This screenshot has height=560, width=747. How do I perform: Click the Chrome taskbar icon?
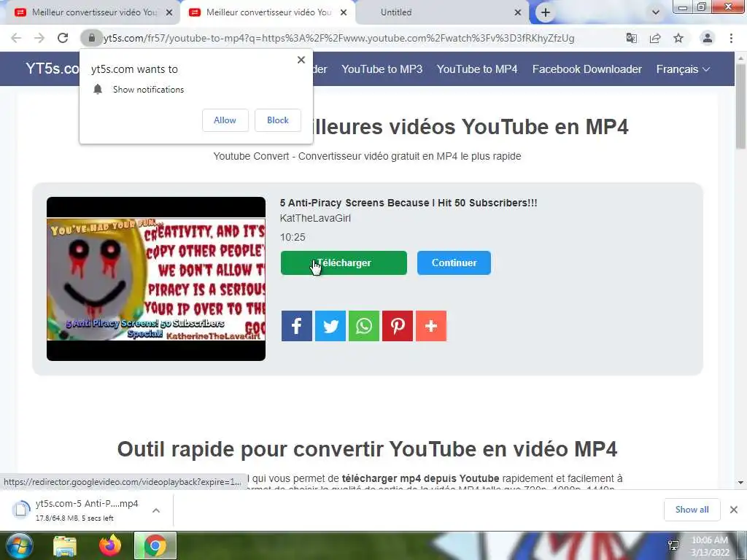(x=155, y=545)
